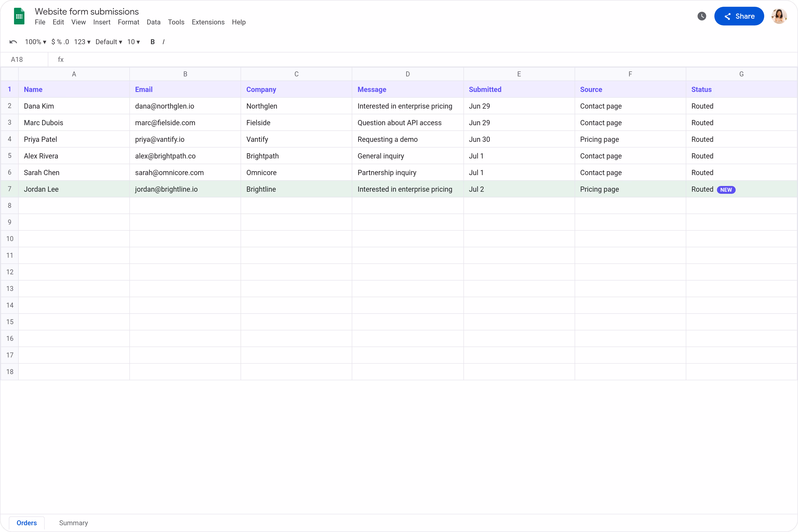The height and width of the screenshot is (532, 798).
Task: Open the Edit menu
Action: [x=58, y=22]
